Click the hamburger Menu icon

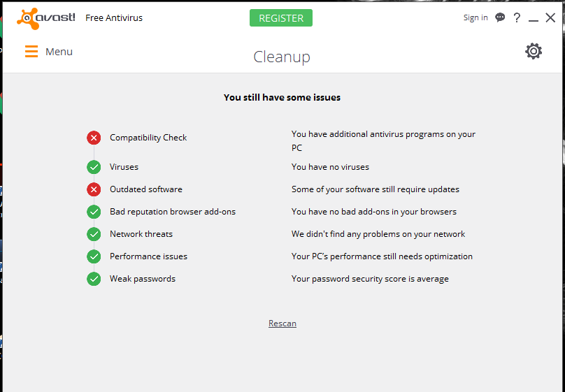click(31, 52)
